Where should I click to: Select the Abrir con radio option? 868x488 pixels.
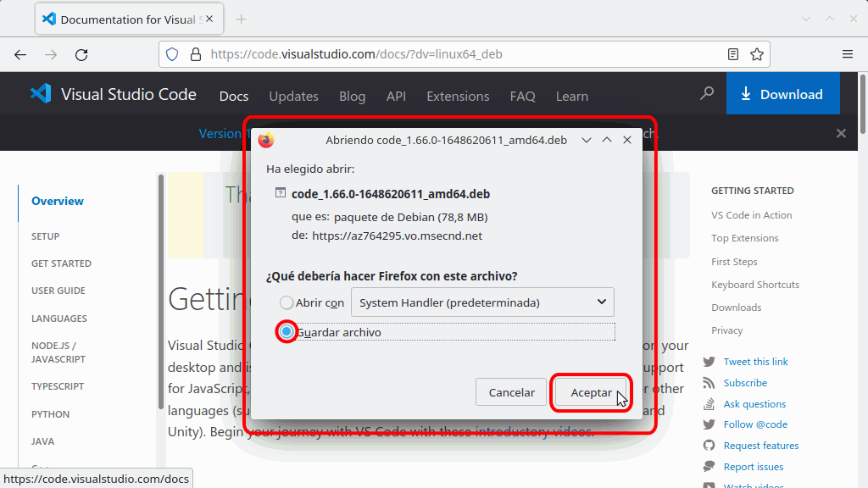(x=287, y=302)
